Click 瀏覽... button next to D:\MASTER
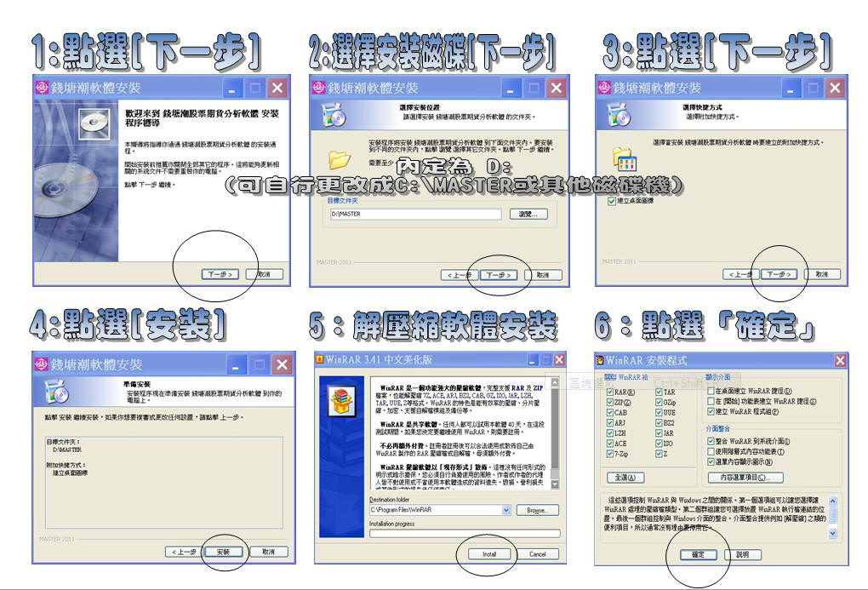This screenshot has height=590, width=868. coord(528,214)
